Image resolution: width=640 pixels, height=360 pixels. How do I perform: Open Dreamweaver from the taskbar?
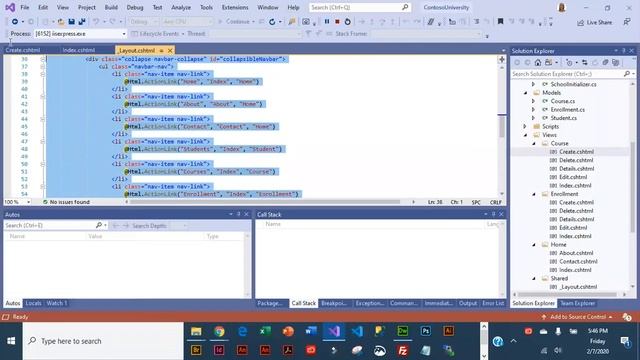pos(402,331)
